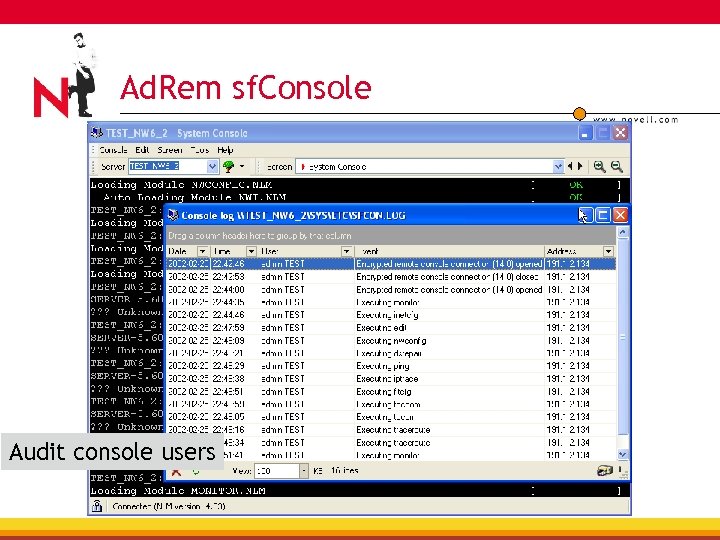Viewport: 720px width, 540px height.
Task: Expand the Server dropdown arrow
Action: point(212,166)
